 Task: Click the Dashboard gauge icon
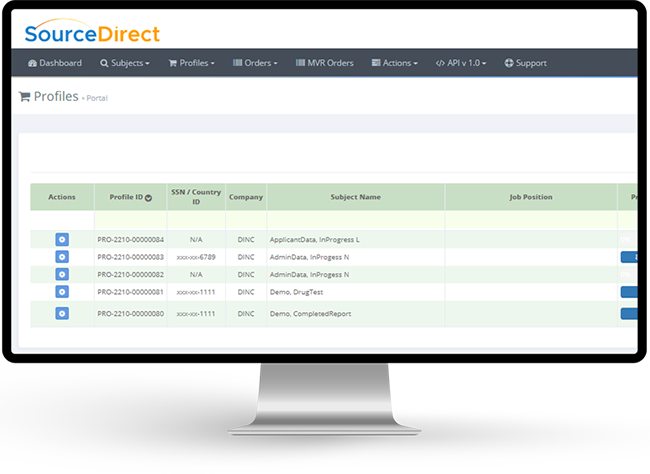click(32, 63)
